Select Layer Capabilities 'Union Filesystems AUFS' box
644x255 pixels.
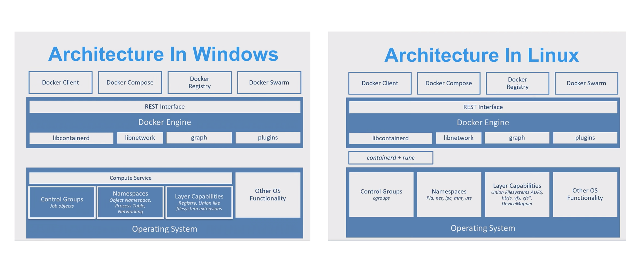click(517, 195)
